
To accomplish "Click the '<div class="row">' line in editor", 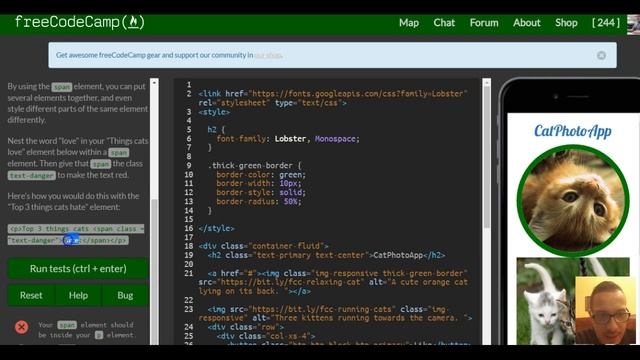I will point(245,327).
